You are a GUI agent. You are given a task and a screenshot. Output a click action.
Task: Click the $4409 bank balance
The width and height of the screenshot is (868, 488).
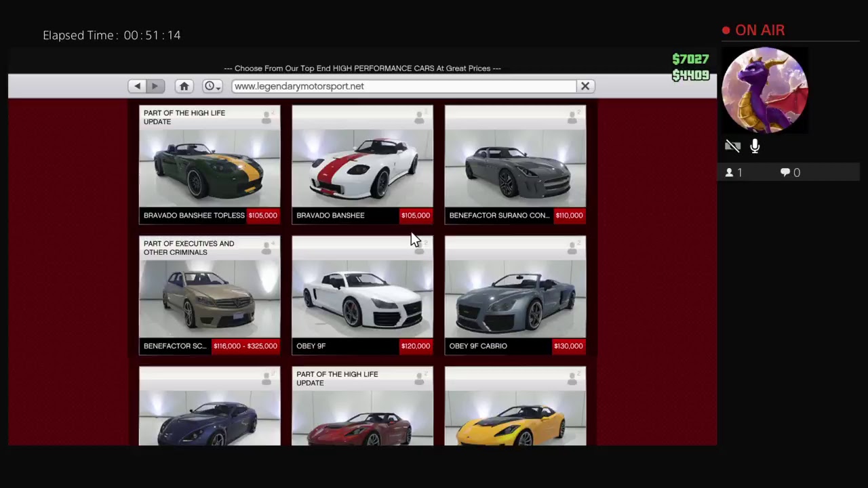coord(690,75)
